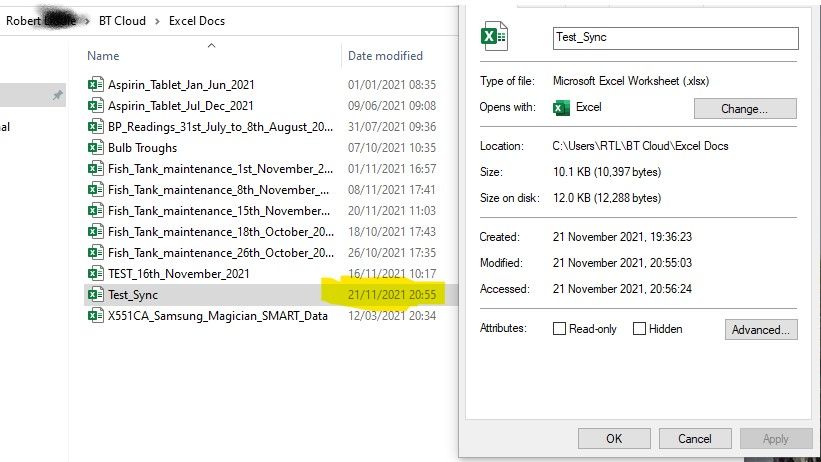Click Excel icon beside Aspirin_Tablet_Jul_Dec_2021

point(95,106)
